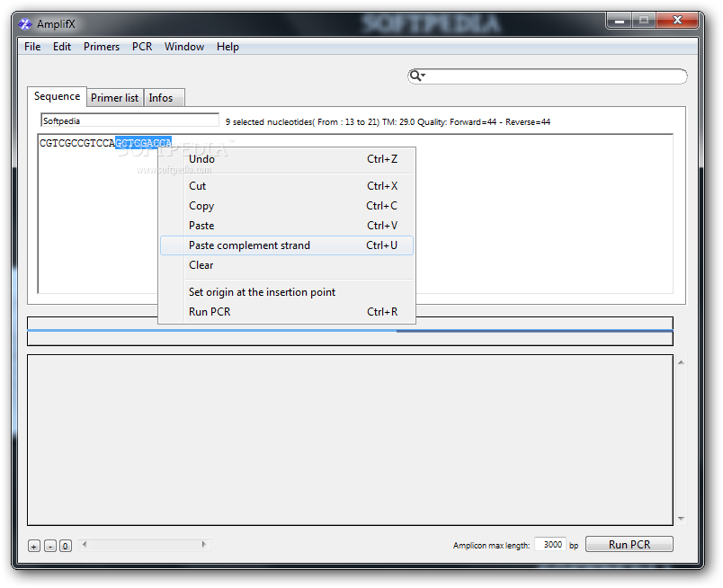Click the Run PCR button
723x588 pixels.
pos(629,544)
